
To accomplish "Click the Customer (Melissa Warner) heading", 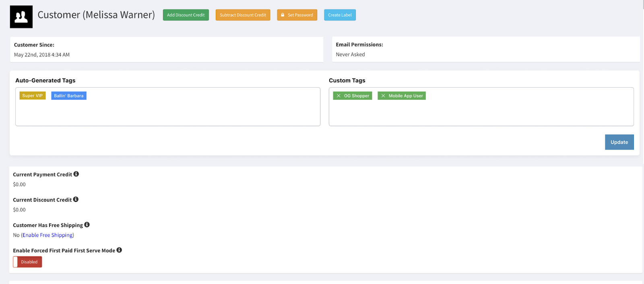I will pyautogui.click(x=96, y=15).
